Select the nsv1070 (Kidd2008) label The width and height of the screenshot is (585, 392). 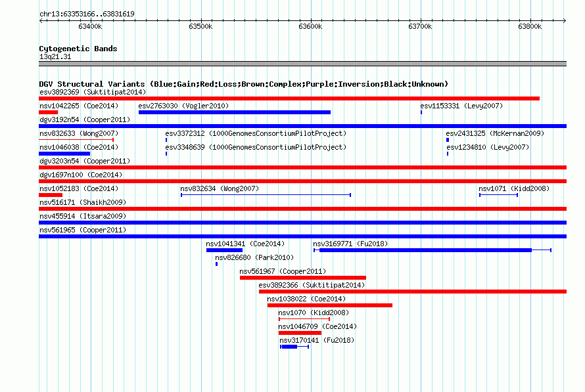[x=314, y=313]
